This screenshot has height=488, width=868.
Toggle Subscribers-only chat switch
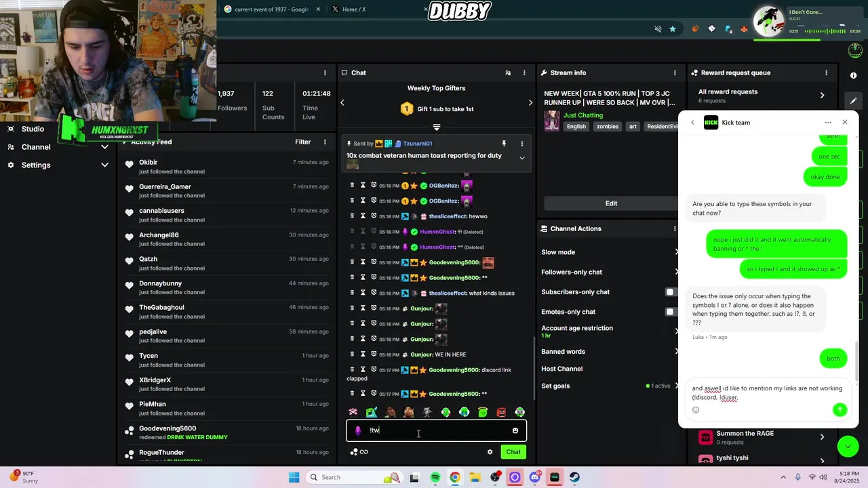tap(671, 292)
